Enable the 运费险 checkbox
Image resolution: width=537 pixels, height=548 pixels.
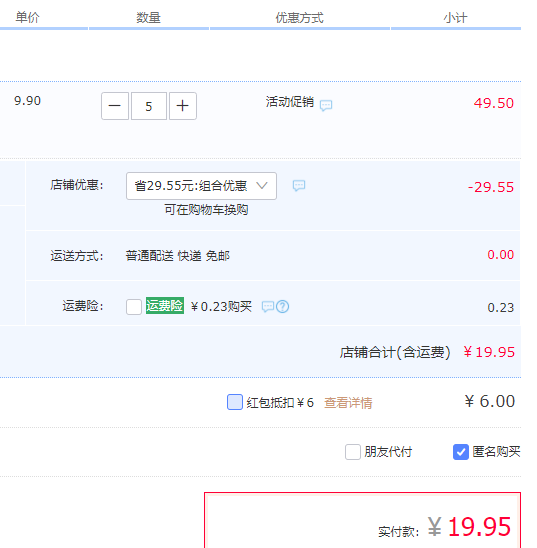pyautogui.click(x=134, y=307)
